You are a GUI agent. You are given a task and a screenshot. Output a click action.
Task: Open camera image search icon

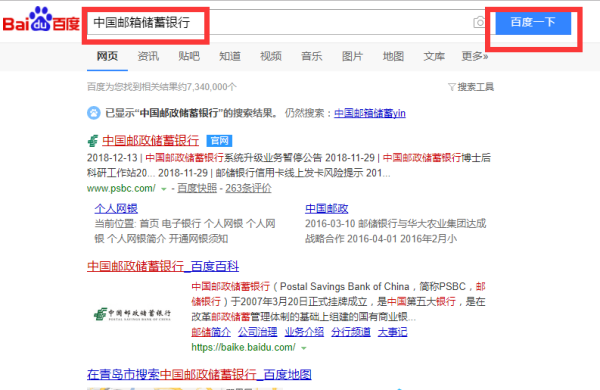click(x=479, y=22)
